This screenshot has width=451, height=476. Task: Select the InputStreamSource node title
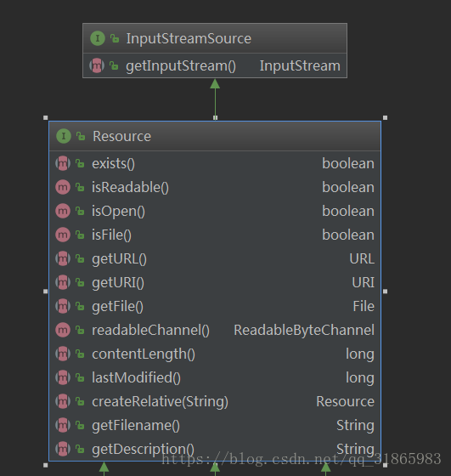point(189,38)
